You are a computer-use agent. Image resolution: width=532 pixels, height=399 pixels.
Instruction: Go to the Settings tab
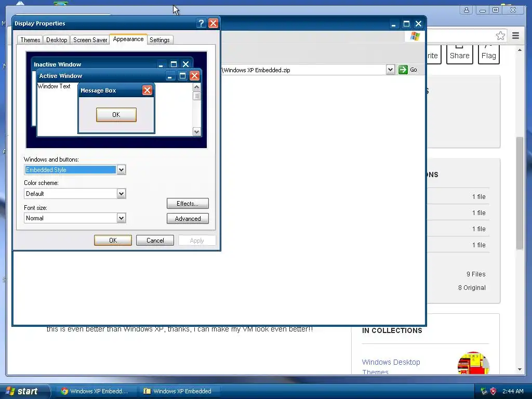(159, 40)
